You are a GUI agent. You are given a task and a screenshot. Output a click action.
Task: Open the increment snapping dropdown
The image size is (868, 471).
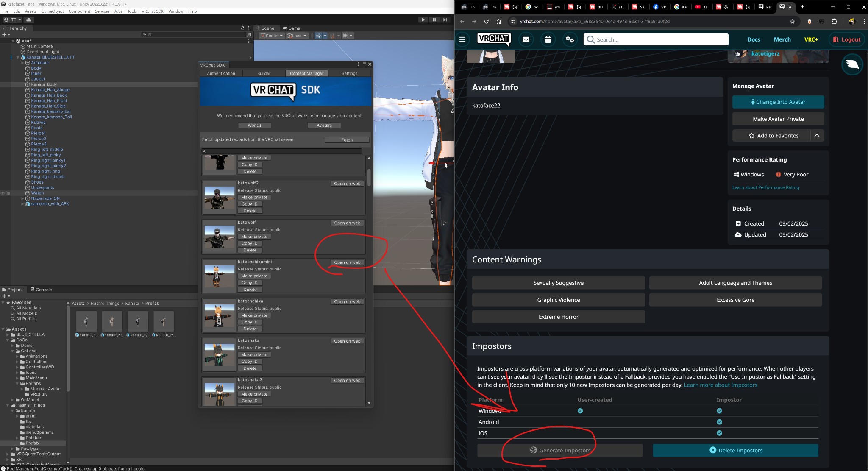click(x=348, y=36)
